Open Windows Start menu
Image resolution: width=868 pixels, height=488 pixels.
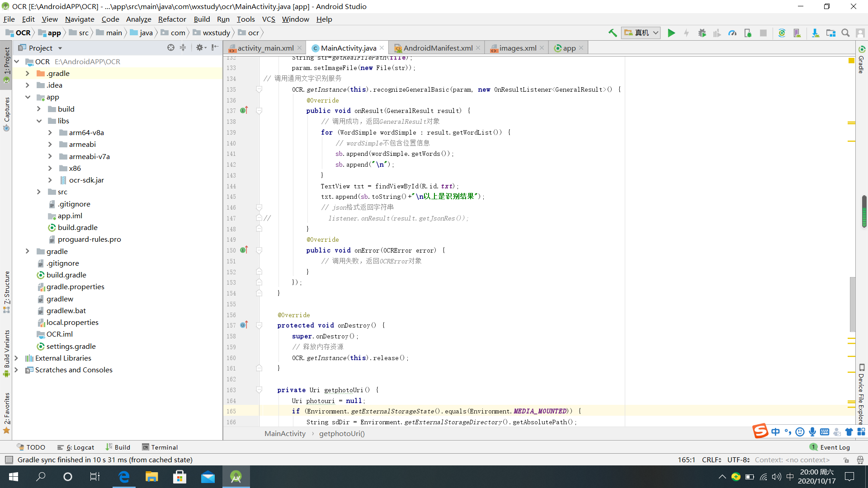pyautogui.click(x=14, y=477)
